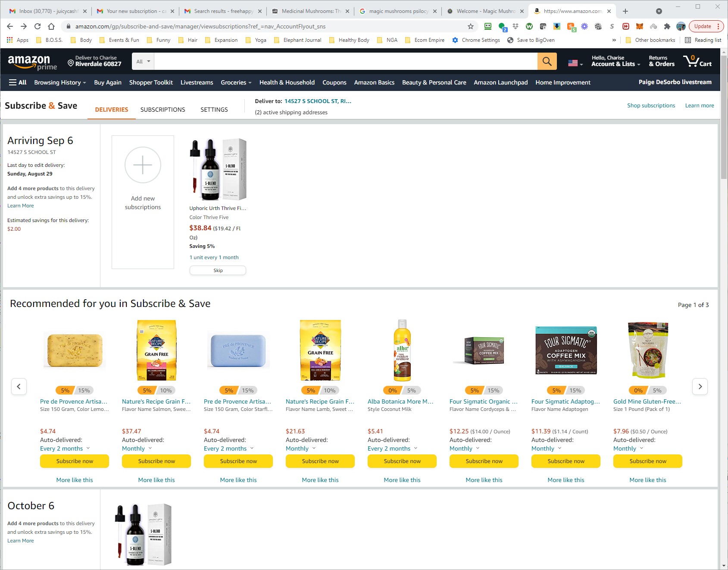Expand the All search category selector
Screen dimensions: 728x570
click(x=142, y=61)
